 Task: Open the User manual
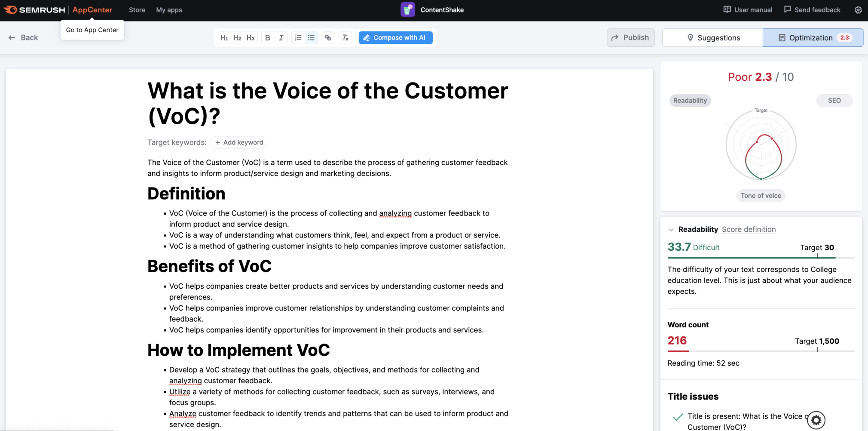click(x=748, y=10)
